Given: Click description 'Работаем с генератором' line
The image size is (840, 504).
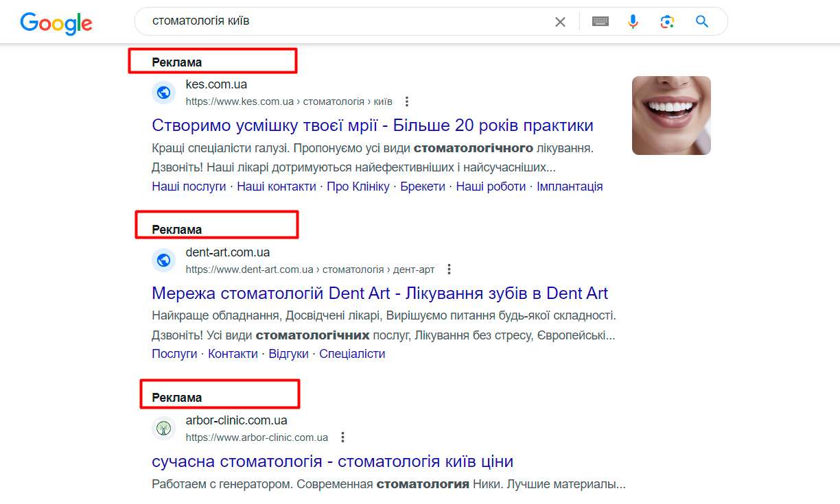Looking at the screenshot, I should (388, 484).
